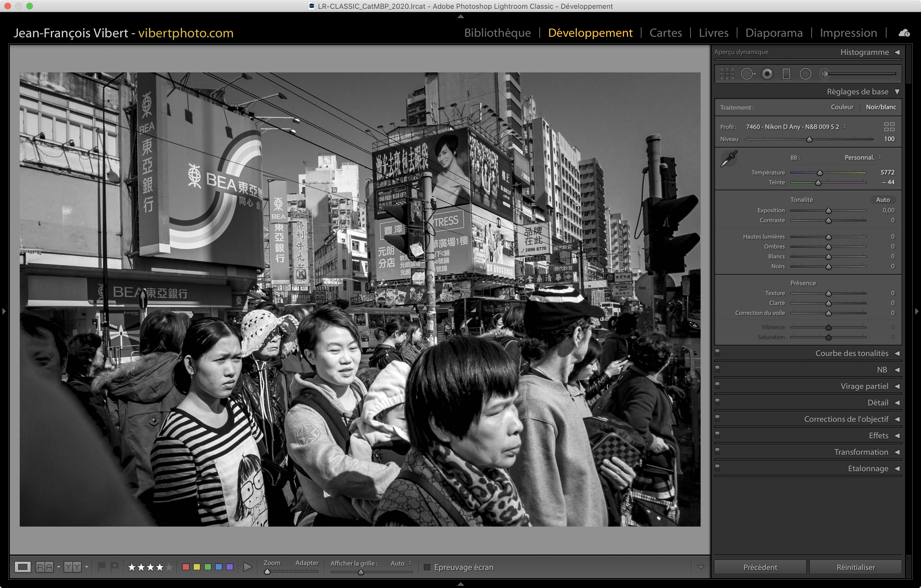Assign the red color label swatch
This screenshot has height=588, width=921.
186,567
